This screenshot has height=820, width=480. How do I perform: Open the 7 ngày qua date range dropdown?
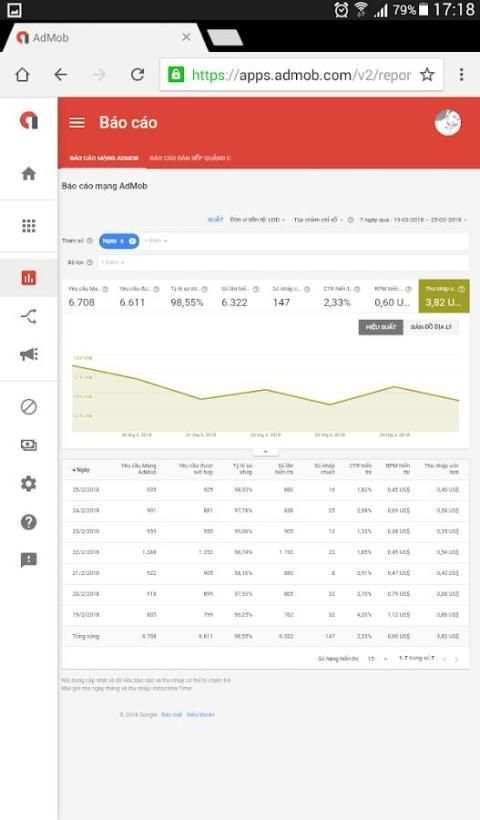tap(413, 220)
